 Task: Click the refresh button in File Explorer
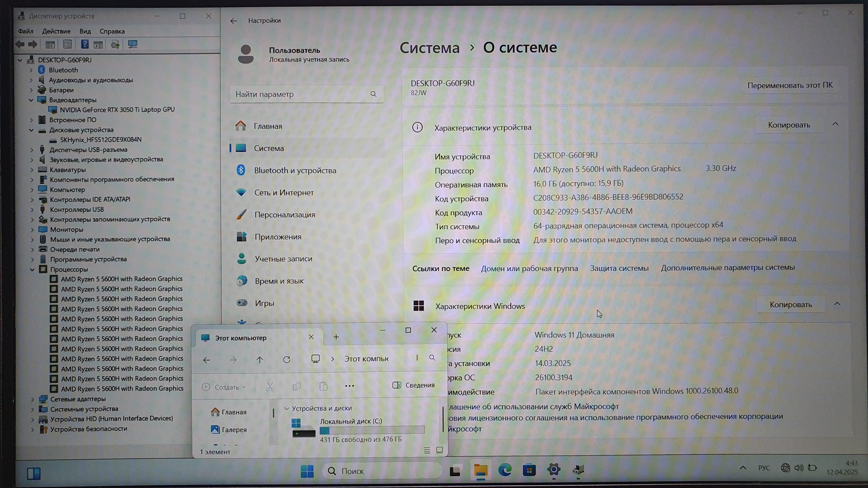pos(287,360)
